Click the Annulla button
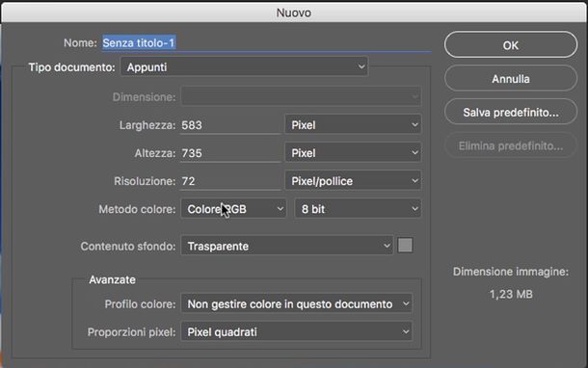Screen dimensions: 588x368 (x=511, y=79)
